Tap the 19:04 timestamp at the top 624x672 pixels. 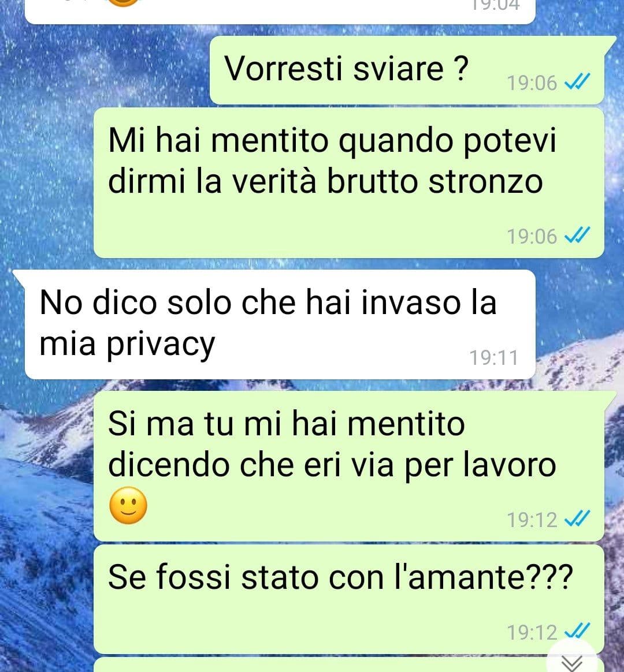click(x=495, y=5)
